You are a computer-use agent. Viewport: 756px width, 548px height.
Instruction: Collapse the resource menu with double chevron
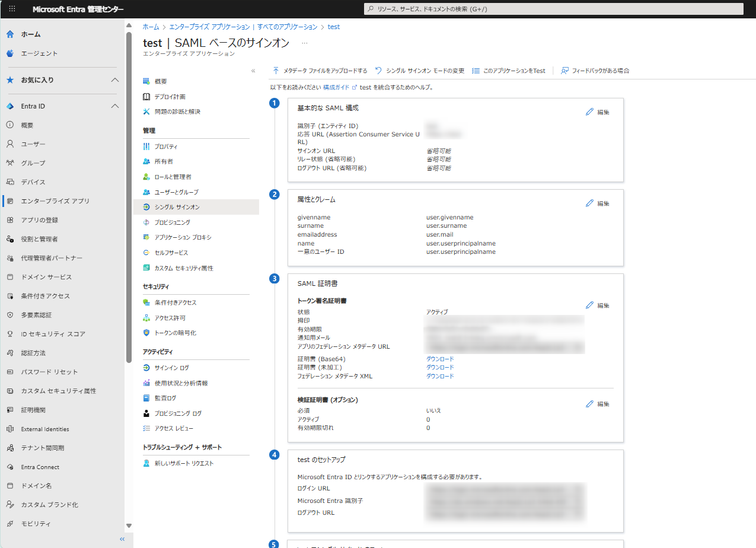(253, 71)
